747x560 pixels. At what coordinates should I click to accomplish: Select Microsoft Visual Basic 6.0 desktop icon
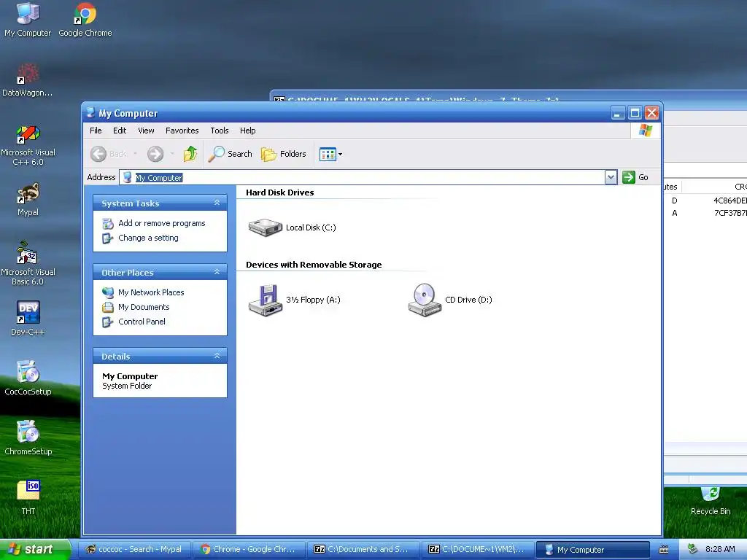(x=28, y=264)
